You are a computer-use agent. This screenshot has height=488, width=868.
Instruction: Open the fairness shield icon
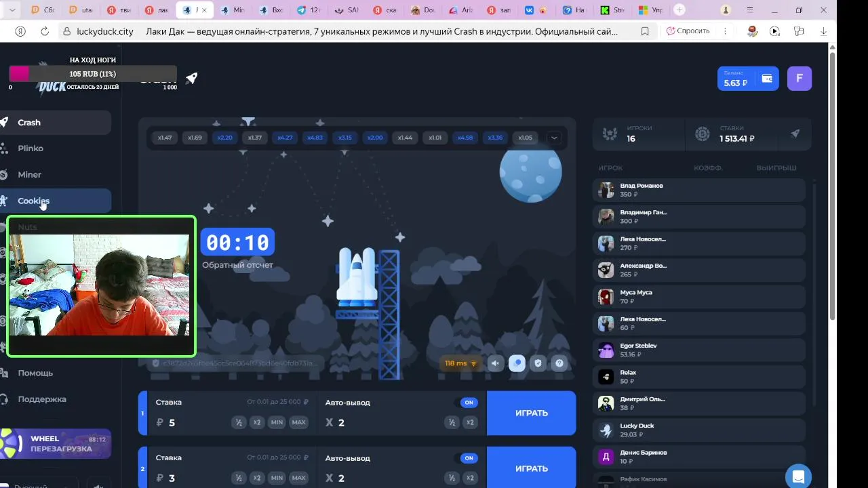(538, 363)
